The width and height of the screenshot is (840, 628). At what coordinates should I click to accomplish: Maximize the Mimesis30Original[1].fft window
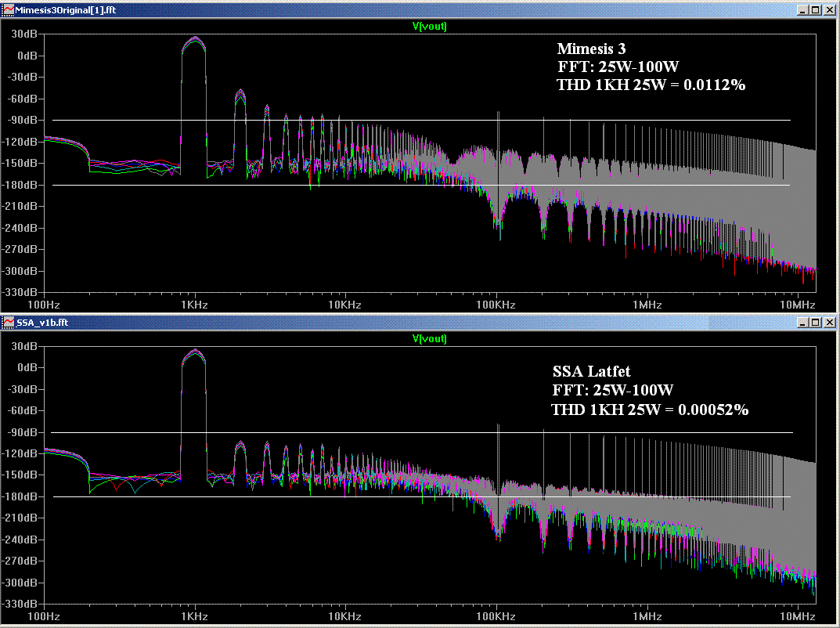click(816, 10)
